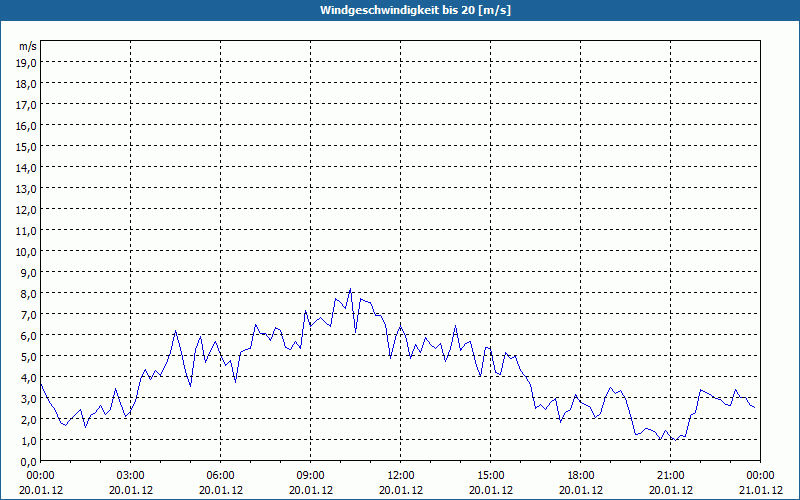
Task: Select the '20.01.12' date under 18:00
Action: [581, 490]
